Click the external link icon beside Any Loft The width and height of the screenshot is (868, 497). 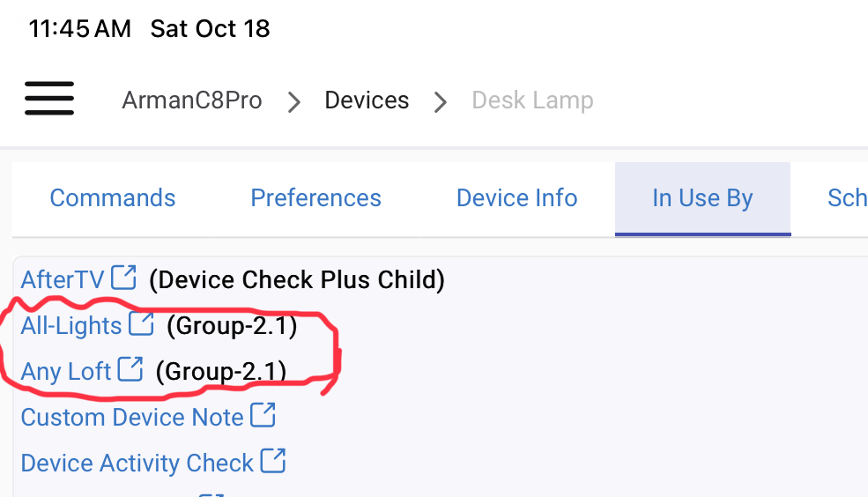tap(130, 368)
